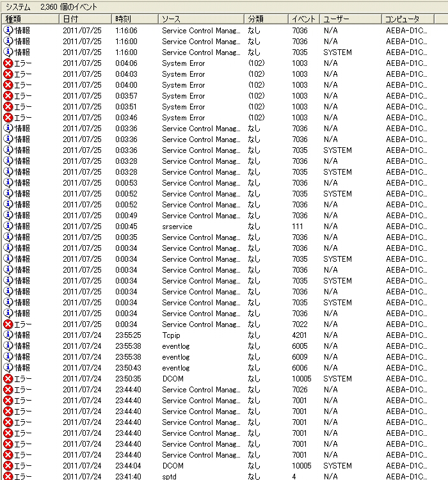Sort by the イベント column header
Screen dimensions: 448x480
click(304, 19)
